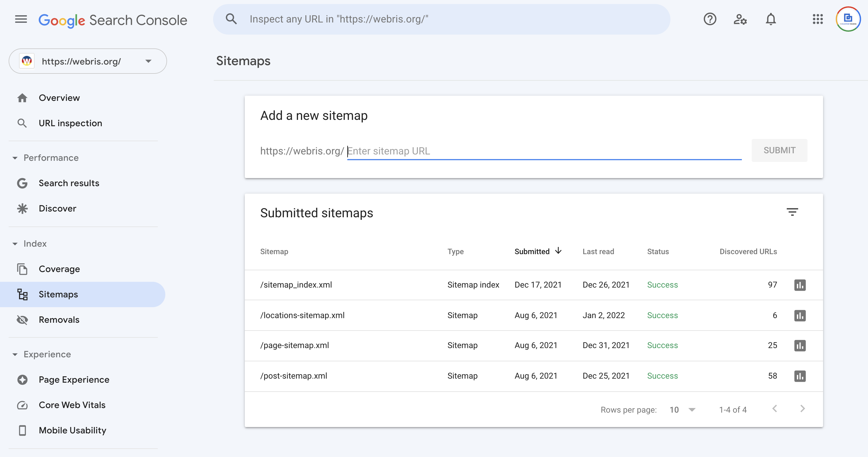
Task: Click the /post-sitemap.xml entry
Action: [x=293, y=376]
